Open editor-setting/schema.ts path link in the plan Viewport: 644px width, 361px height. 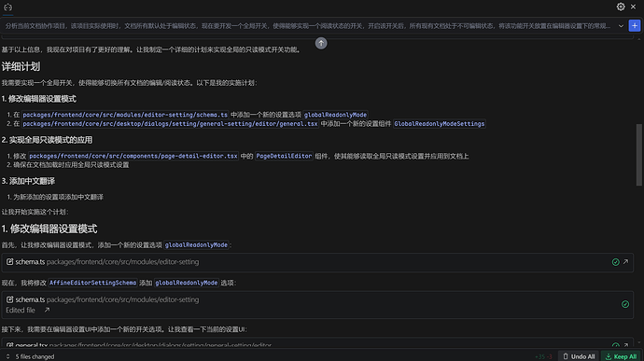click(x=125, y=115)
